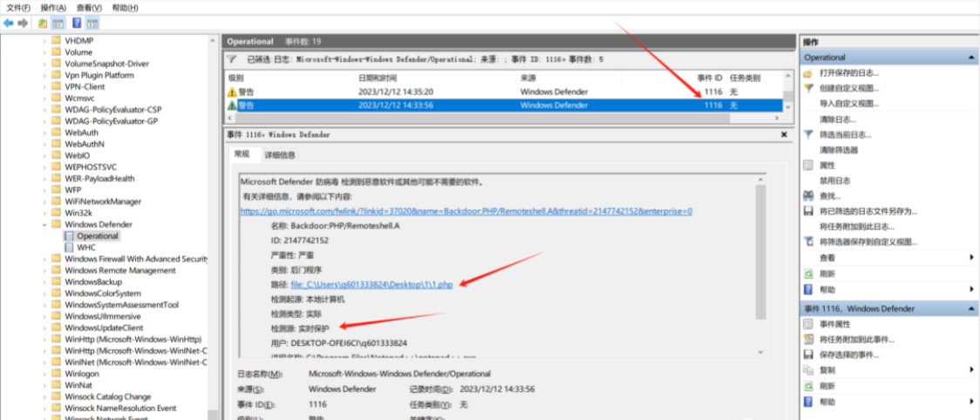Select the Windows Remote Management folder
980x420 pixels.
(x=120, y=271)
